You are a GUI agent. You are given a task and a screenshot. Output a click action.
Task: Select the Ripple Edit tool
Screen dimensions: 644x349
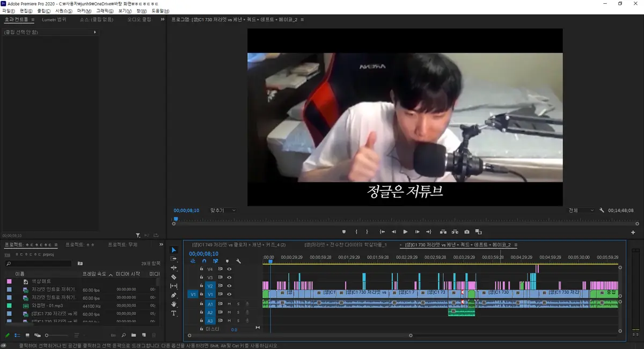(x=174, y=268)
